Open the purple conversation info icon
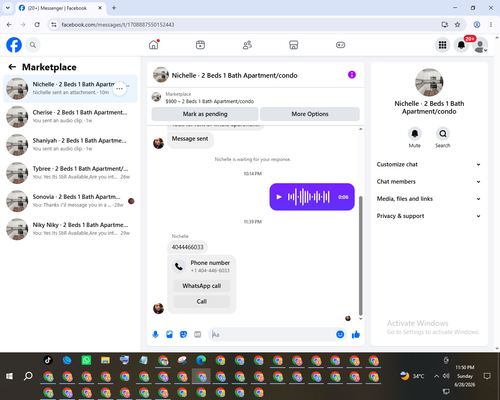The width and height of the screenshot is (500, 400). (352, 75)
